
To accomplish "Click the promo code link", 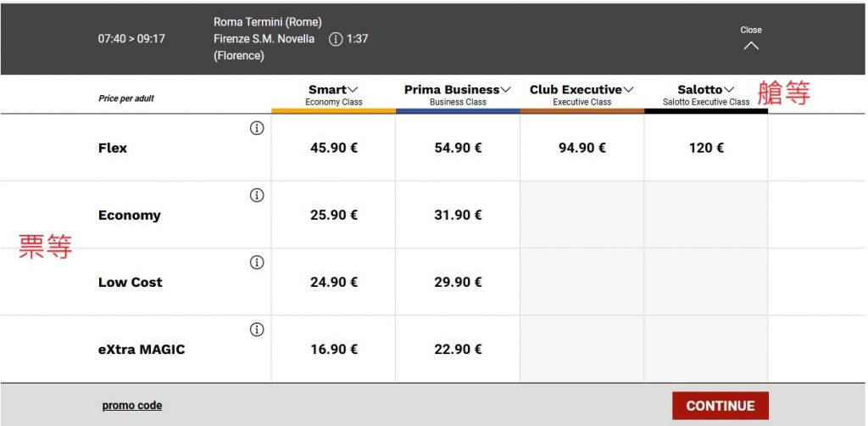I will pos(132,406).
